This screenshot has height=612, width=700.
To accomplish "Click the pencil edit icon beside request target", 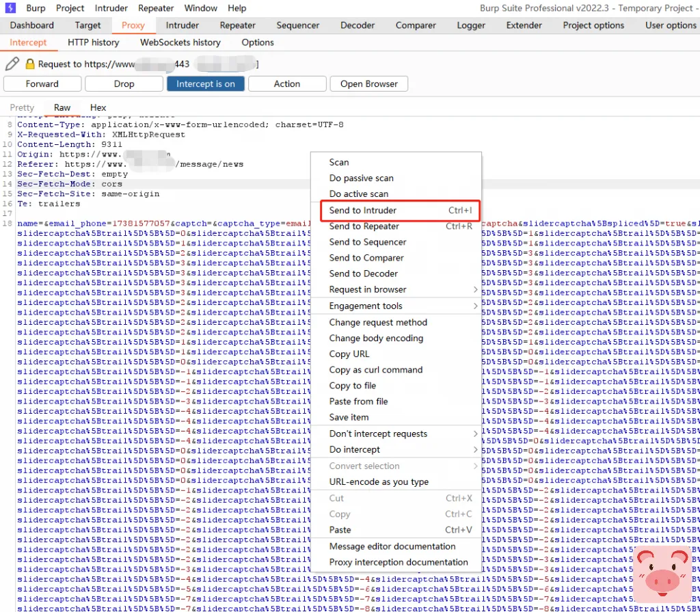I will (x=12, y=64).
